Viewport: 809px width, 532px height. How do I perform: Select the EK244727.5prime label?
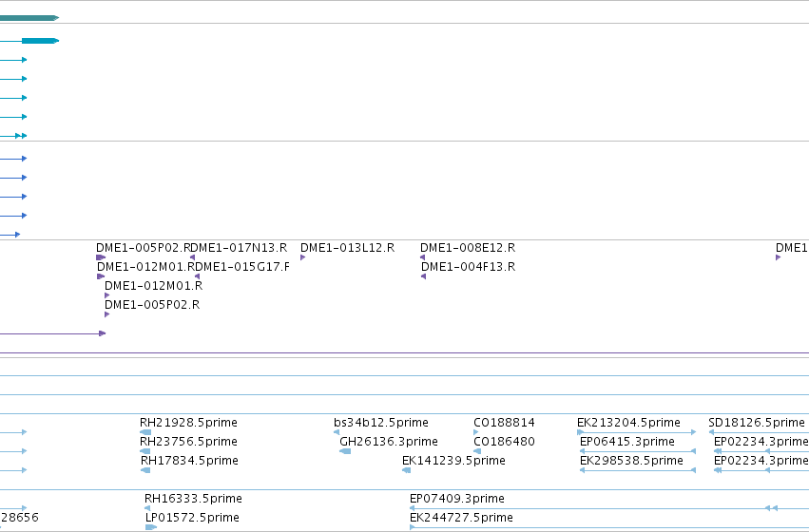pos(461,518)
